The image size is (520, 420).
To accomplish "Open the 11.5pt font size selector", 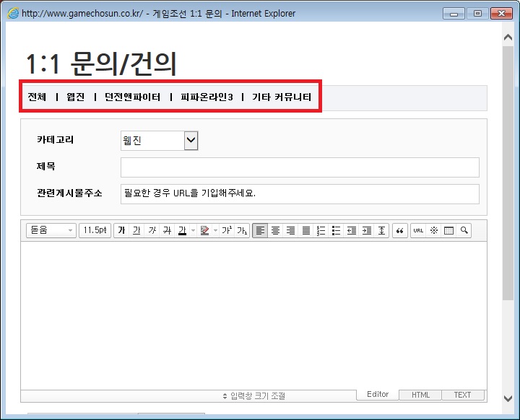I will tap(94, 231).
